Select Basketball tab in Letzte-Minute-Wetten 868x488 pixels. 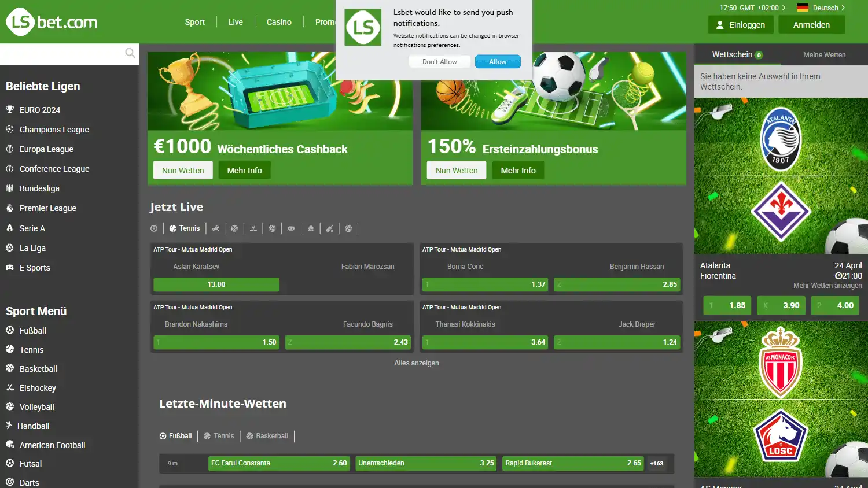(267, 436)
